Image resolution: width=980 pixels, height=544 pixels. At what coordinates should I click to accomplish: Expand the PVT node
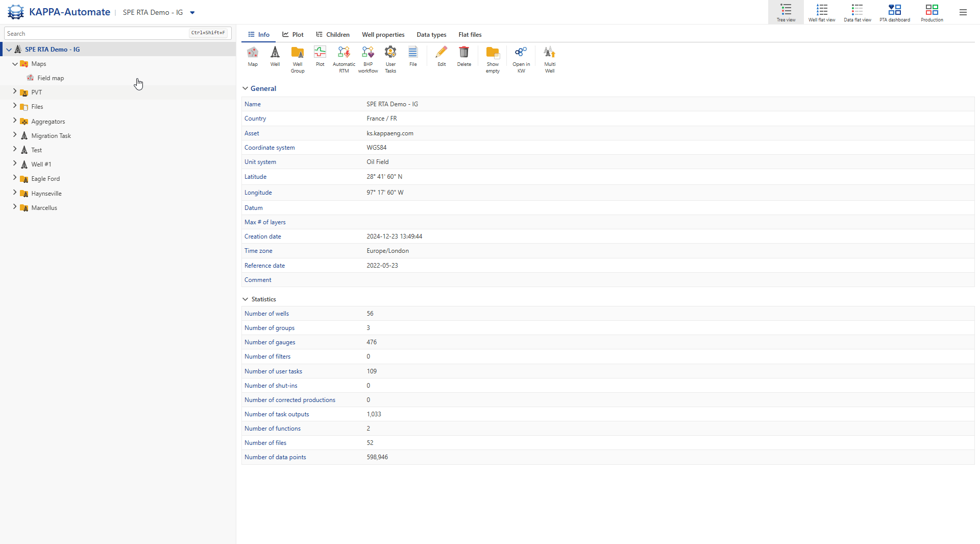(x=15, y=92)
